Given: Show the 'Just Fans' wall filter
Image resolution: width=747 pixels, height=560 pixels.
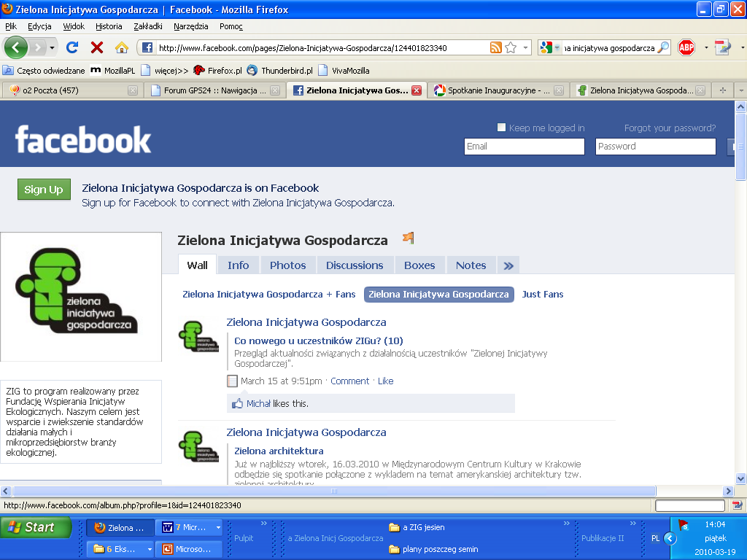Looking at the screenshot, I should [543, 295].
